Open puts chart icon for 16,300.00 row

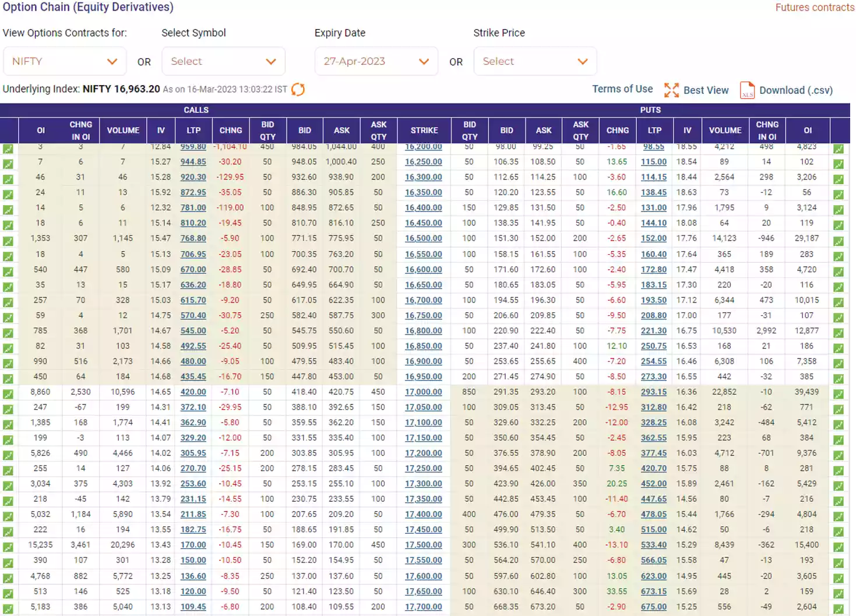839,179
